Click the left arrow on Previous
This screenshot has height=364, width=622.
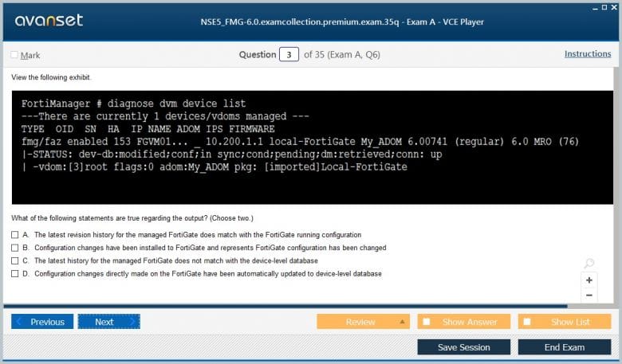click(19, 322)
